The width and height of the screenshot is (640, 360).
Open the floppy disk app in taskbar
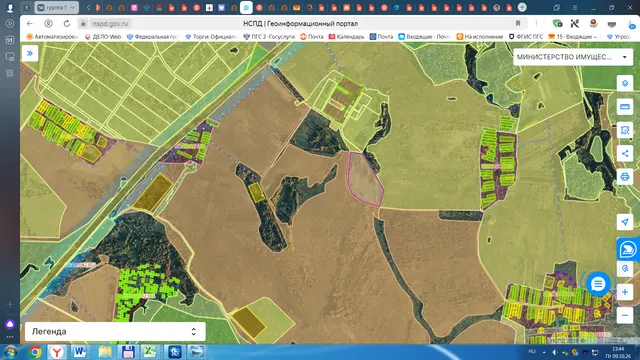coord(128,352)
